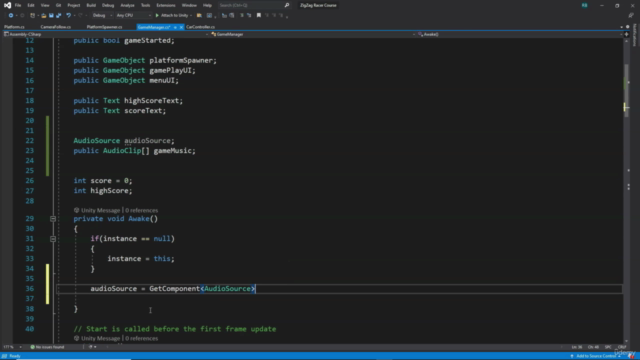
Task: Click the Redo toolbar icon
Action: (80, 16)
